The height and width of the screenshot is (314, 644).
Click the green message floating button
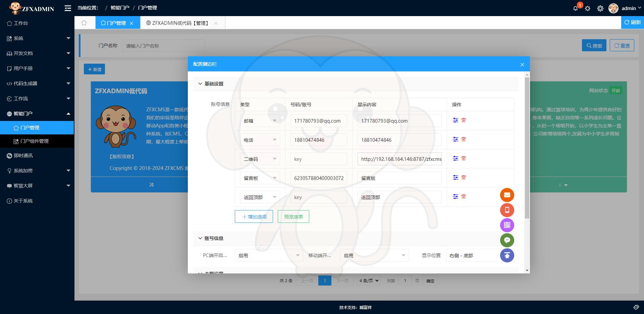click(507, 240)
